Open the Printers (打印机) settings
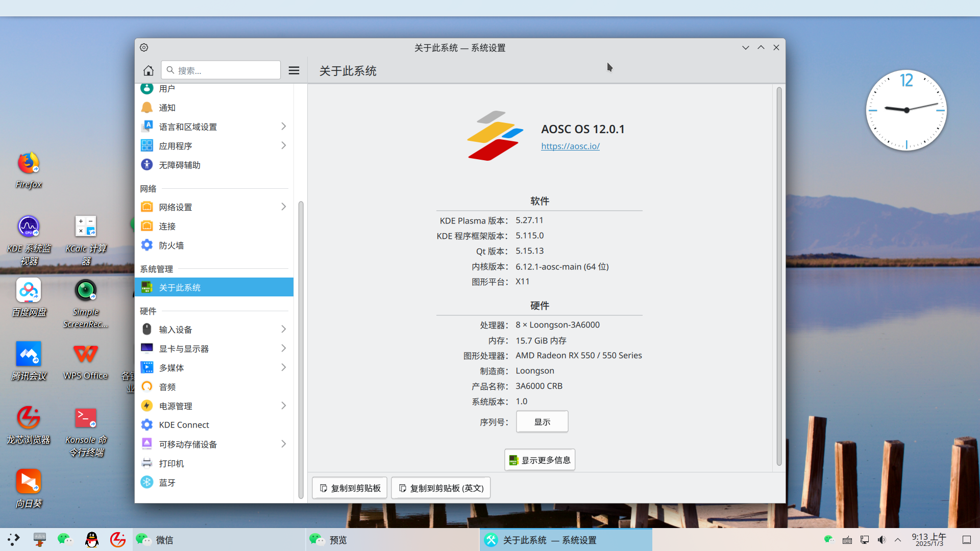The width and height of the screenshot is (980, 551). (214, 463)
